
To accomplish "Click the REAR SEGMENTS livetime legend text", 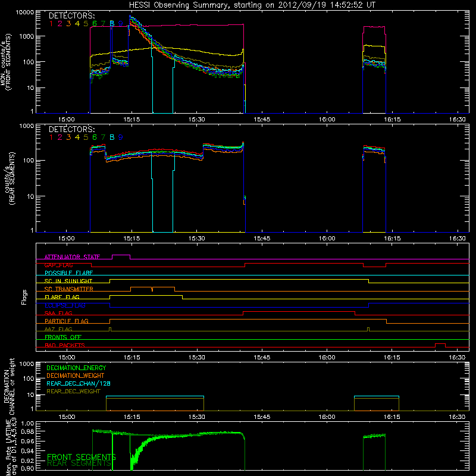I will point(79,464).
